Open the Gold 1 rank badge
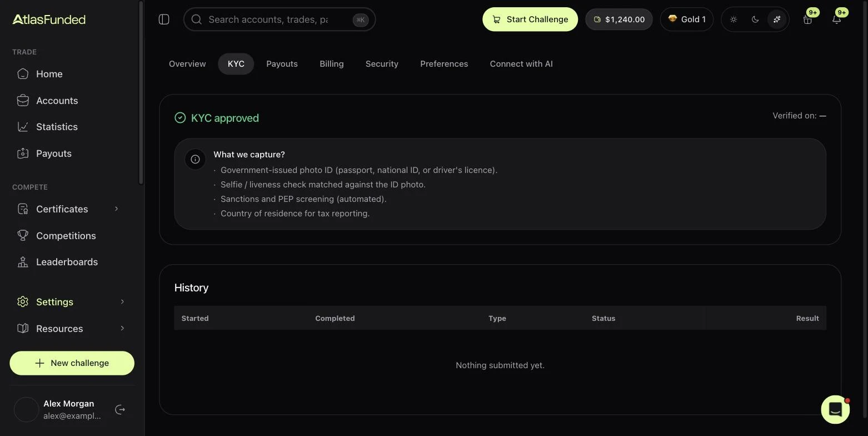This screenshot has width=868, height=436. coord(687,19)
